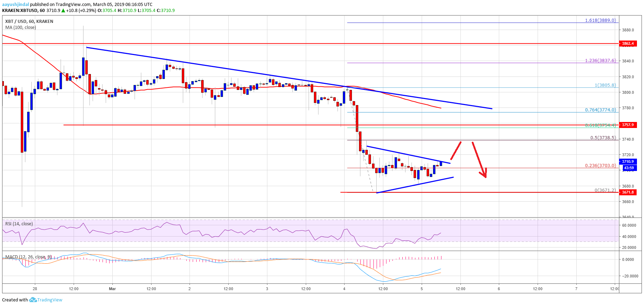The width and height of the screenshot is (644, 306).
Task: Click the blue 3710.9 current price tag
Action: tap(627, 161)
